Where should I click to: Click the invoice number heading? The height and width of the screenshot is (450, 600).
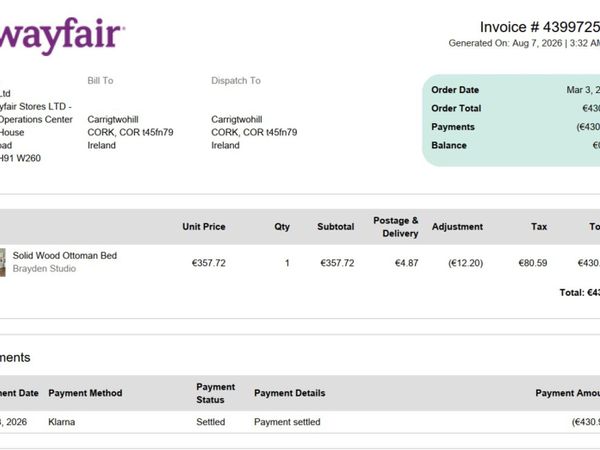[x=540, y=27]
